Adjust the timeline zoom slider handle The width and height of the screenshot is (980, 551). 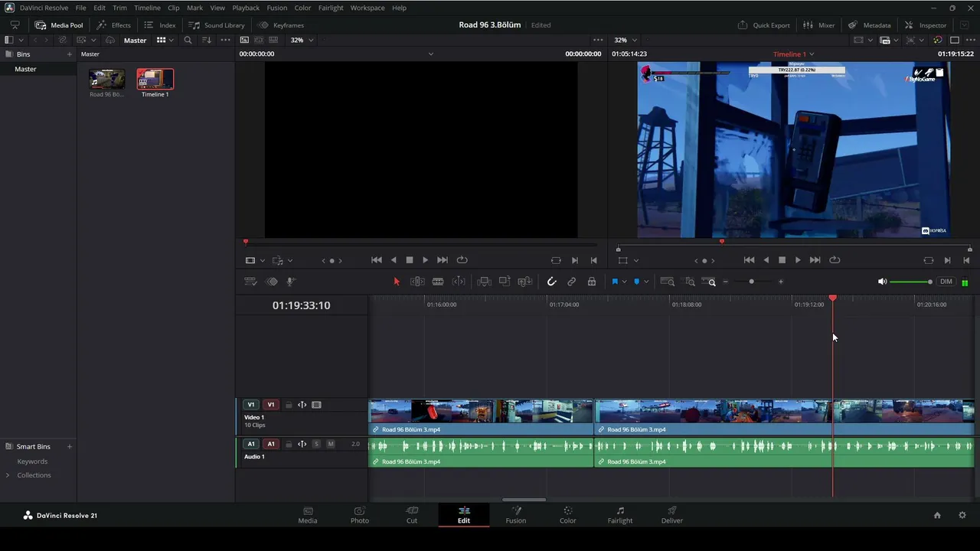(751, 282)
